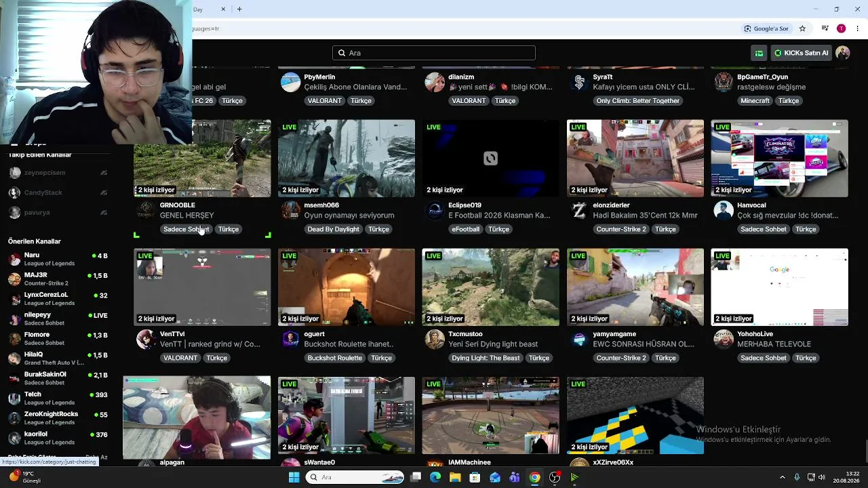868x488 pixels.
Task: Select the Minecraft category tag
Action: click(x=755, y=100)
